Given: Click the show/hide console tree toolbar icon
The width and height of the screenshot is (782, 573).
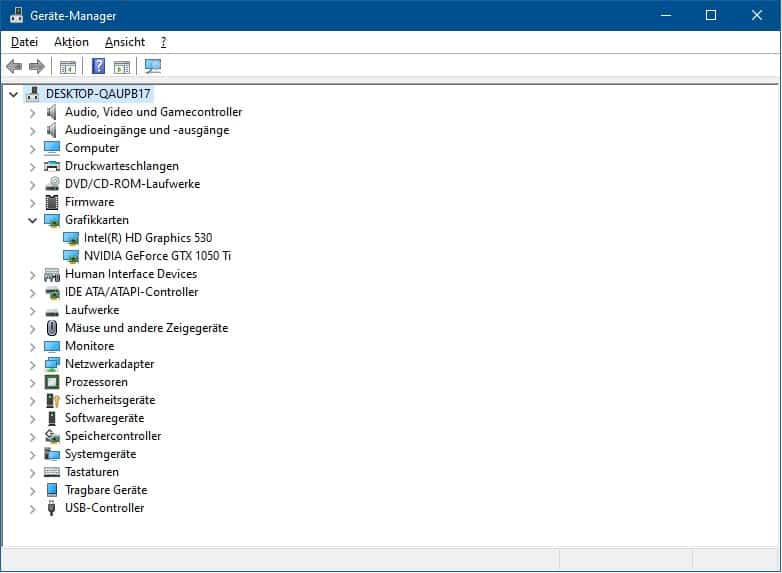Looking at the screenshot, I should pyautogui.click(x=67, y=66).
